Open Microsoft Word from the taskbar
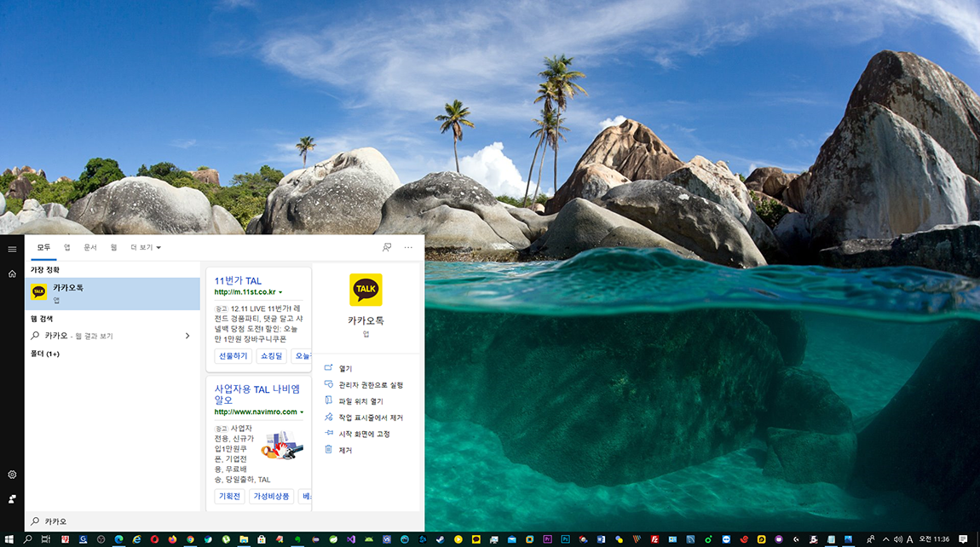 point(602,538)
